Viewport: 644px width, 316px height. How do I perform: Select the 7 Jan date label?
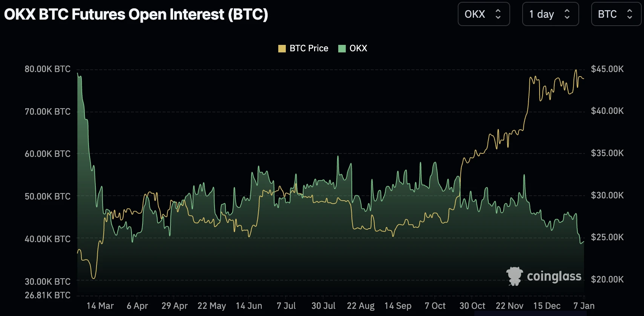pos(584,306)
